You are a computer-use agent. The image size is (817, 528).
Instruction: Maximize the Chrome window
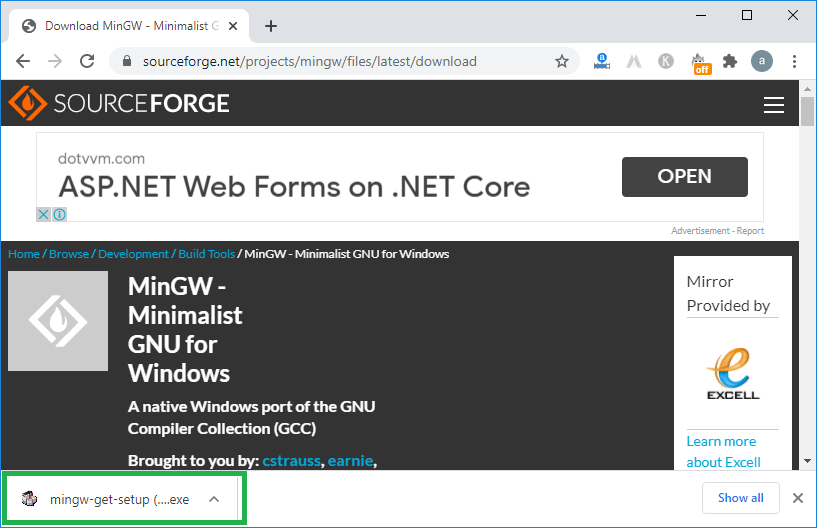747,16
